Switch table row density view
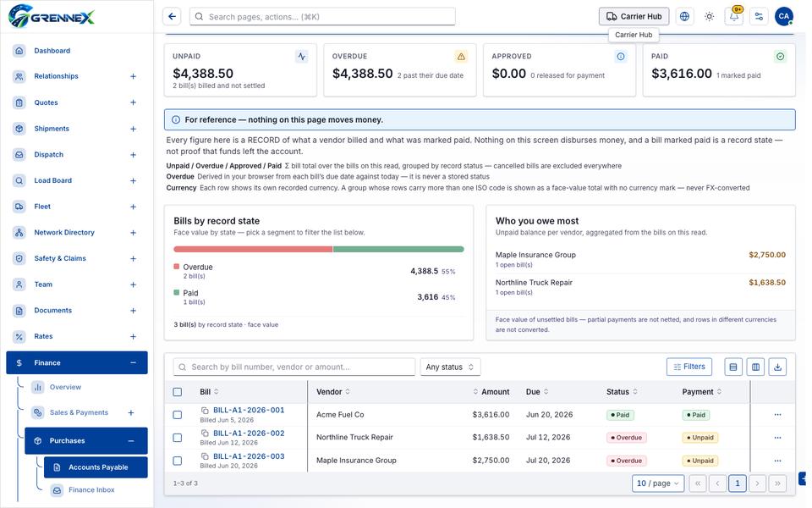 tap(733, 367)
